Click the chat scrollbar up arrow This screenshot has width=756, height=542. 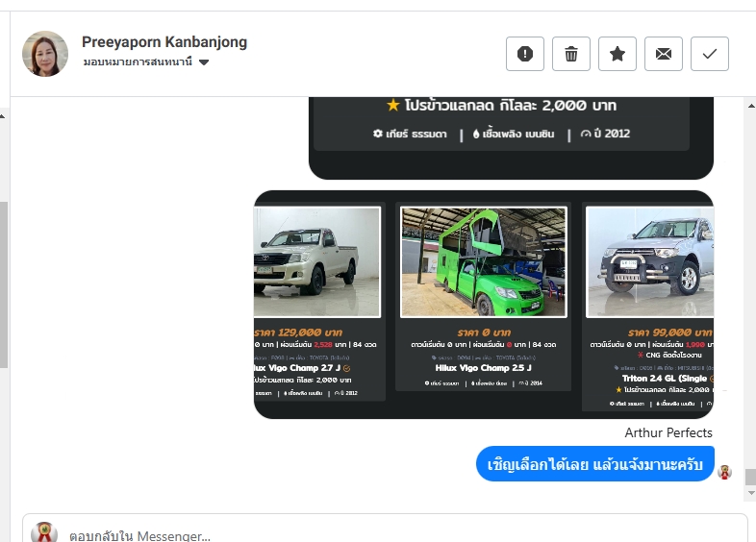click(750, 106)
